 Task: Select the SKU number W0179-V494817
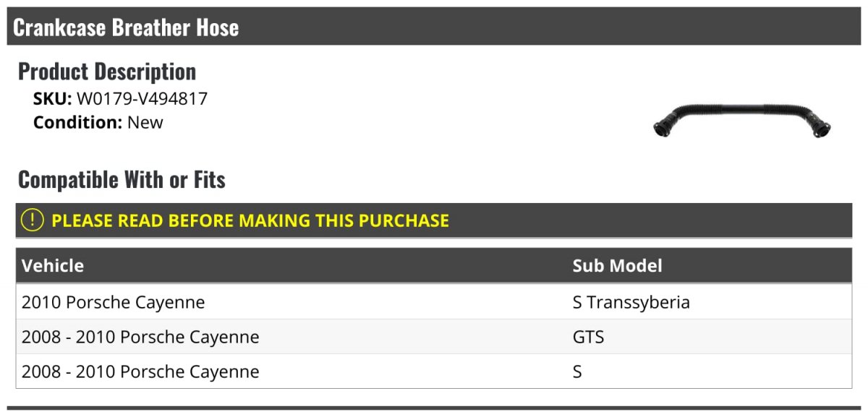(142, 99)
